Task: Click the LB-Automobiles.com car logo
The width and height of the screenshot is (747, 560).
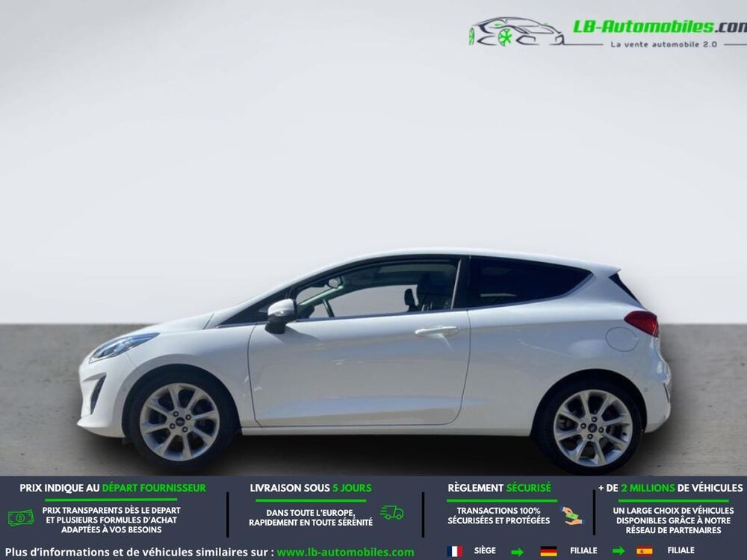Action: 516,32
